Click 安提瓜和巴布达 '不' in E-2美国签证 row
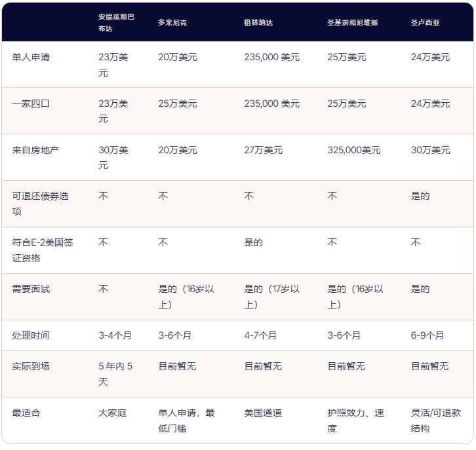476x450 pixels. coord(103,242)
